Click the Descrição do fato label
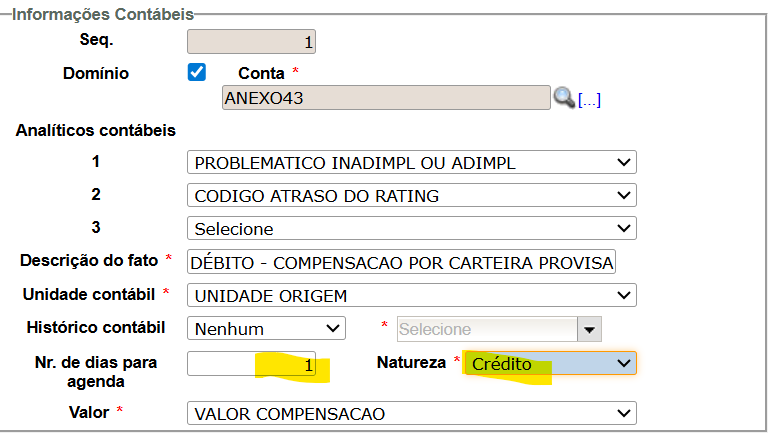Screen dimensions: 771x433 tap(89, 260)
